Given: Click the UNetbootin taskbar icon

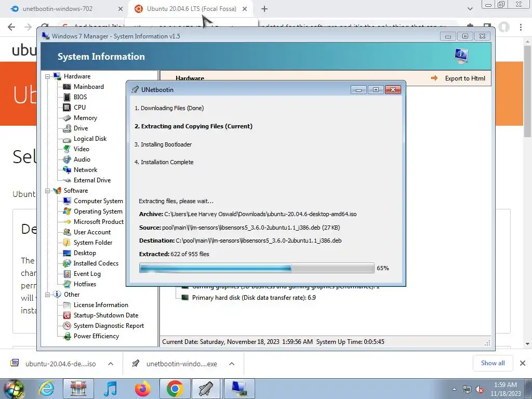Looking at the screenshot, I should point(206,389).
